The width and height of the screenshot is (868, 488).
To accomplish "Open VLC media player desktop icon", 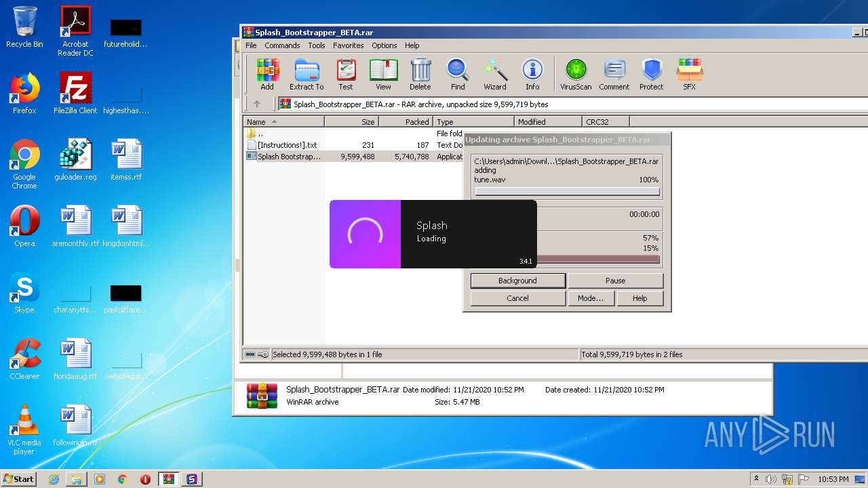I will 24,430.
